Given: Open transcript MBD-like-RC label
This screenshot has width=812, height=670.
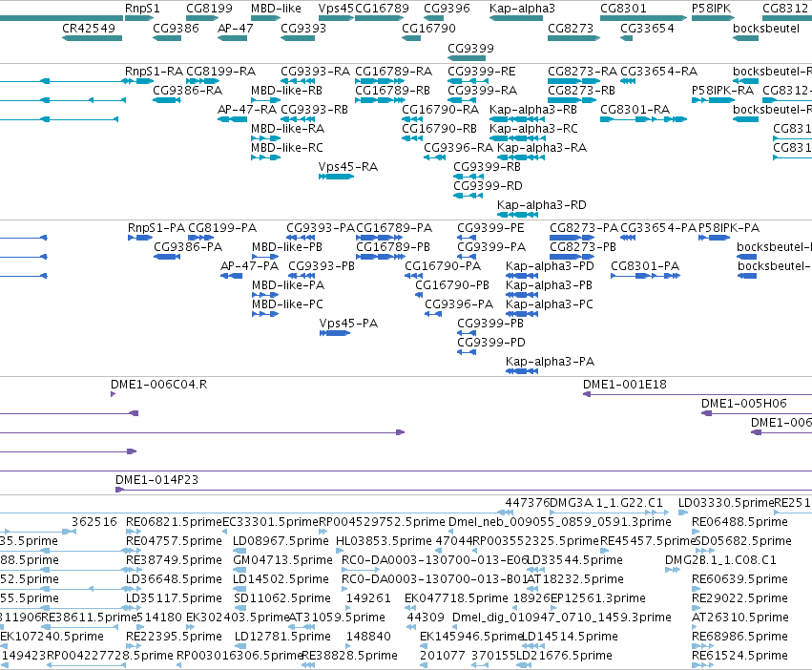Looking at the screenshot, I should click(x=287, y=148).
